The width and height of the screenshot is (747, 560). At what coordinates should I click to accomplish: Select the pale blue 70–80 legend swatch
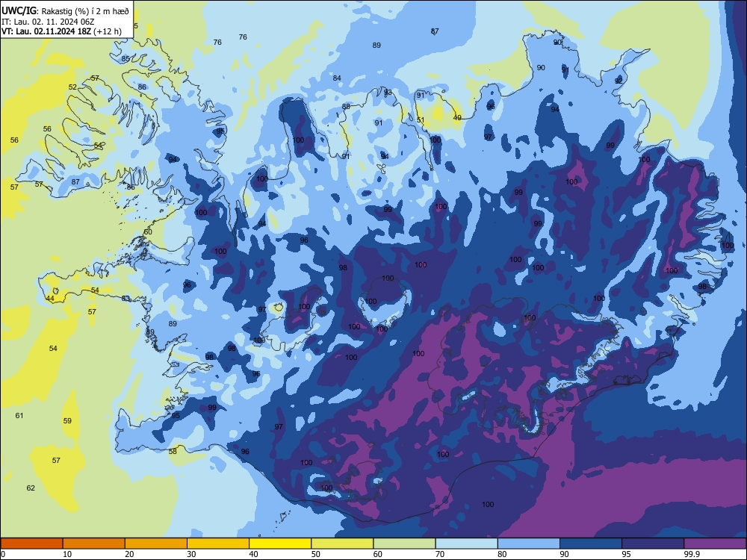(x=466, y=544)
